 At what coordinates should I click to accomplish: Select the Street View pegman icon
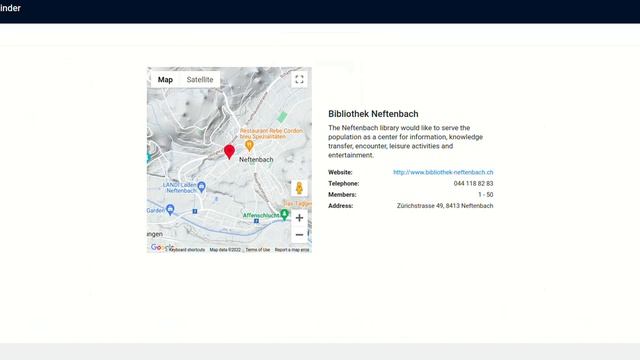(299, 188)
